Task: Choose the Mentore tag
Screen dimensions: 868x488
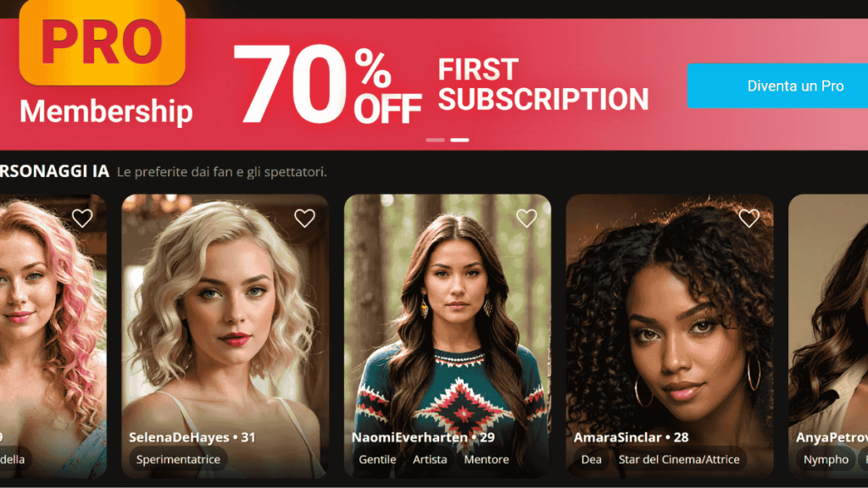Action: (486, 459)
